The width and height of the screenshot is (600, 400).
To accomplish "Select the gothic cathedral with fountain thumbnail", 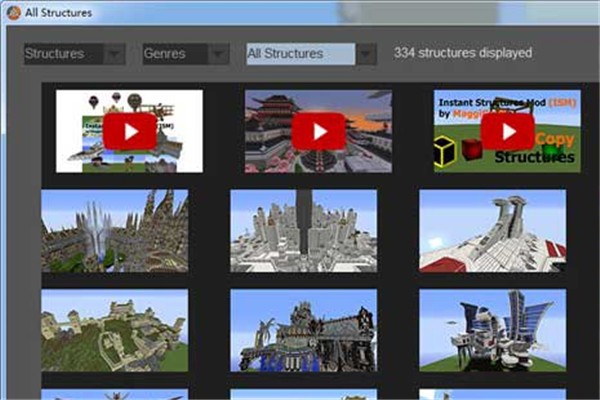I will pyautogui.click(x=115, y=231).
